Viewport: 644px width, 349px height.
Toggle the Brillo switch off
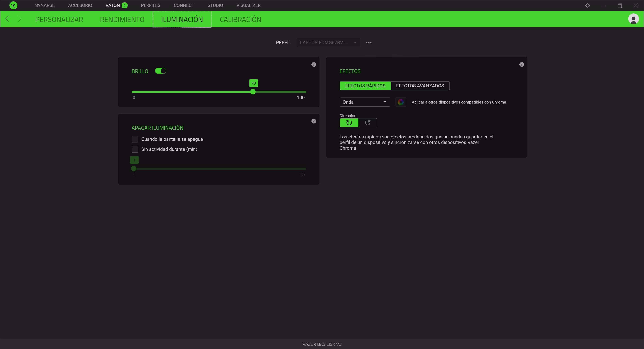pyautogui.click(x=160, y=71)
